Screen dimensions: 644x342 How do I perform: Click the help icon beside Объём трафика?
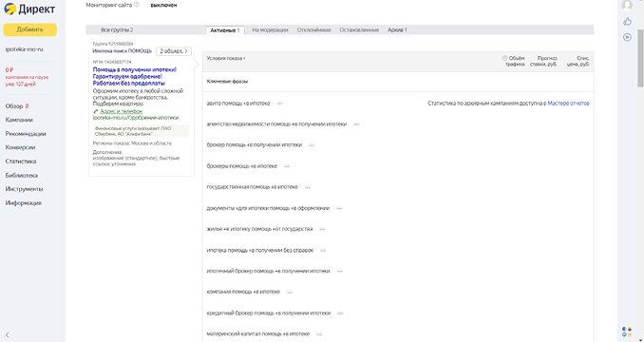[x=504, y=58]
